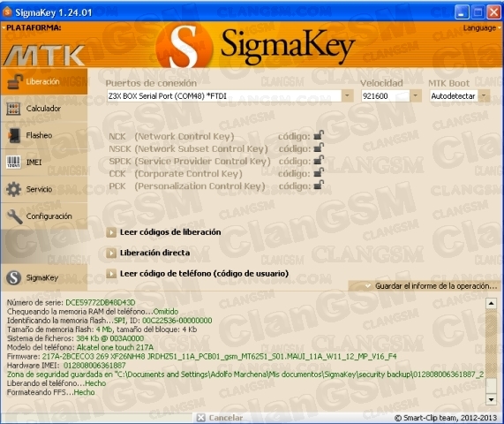Select the MTK platform logo
Screen dimensions: 504x424
45,56
